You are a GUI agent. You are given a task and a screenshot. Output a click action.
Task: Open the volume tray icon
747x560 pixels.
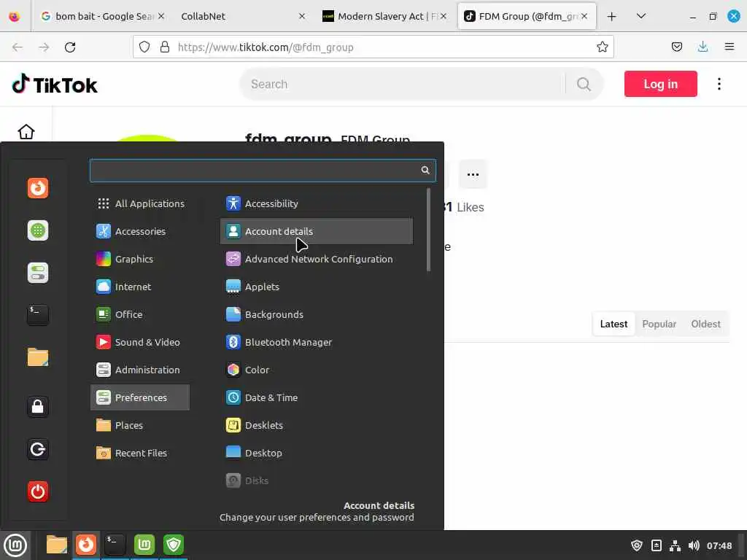[694, 545]
